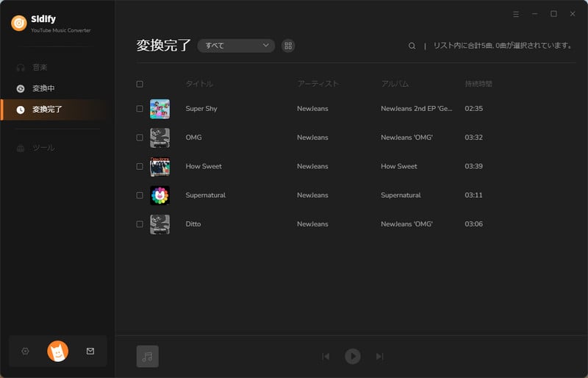Open the mail feedback icon
Screen dimensions: 588x378
tap(90, 351)
